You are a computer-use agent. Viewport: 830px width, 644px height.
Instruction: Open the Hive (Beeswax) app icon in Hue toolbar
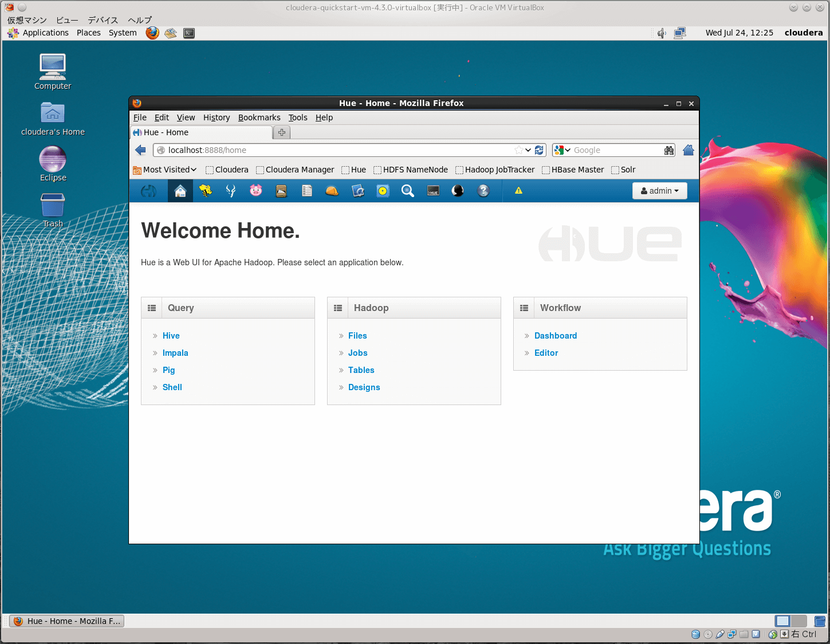click(x=206, y=191)
